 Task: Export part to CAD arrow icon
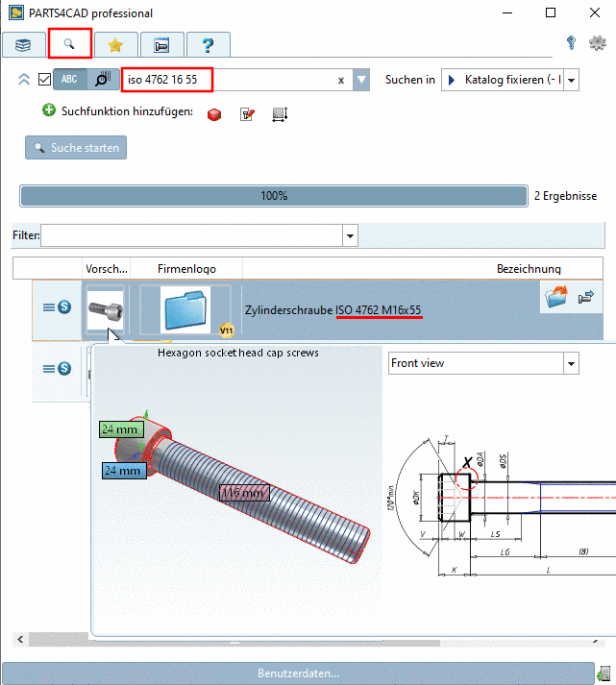[x=586, y=297]
